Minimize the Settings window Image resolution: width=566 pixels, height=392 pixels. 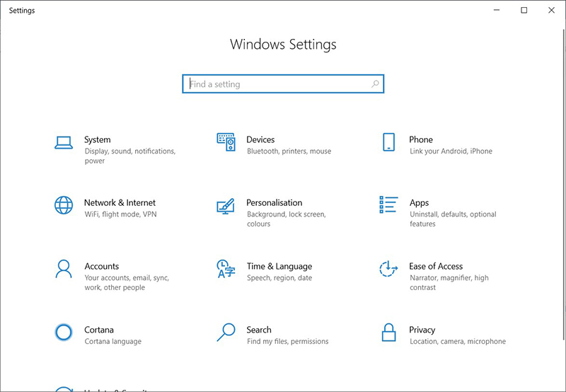click(497, 10)
